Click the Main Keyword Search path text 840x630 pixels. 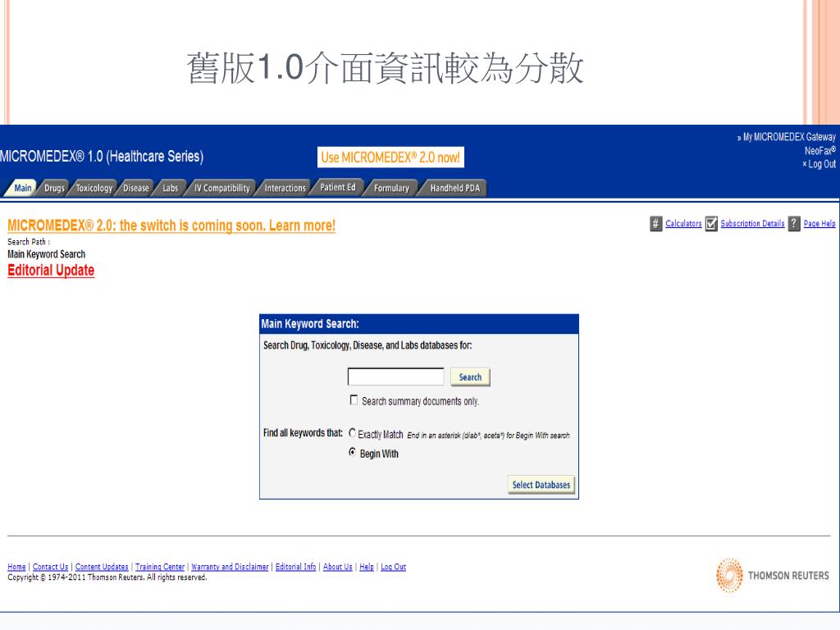(46, 254)
